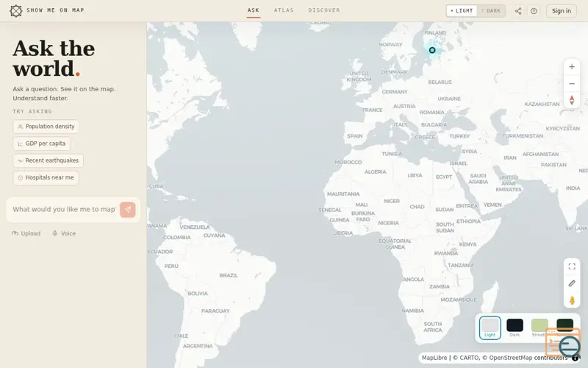Click the SAUDI ARABIA label on the map
Viewport: 588px width, 368px height.
(478, 179)
